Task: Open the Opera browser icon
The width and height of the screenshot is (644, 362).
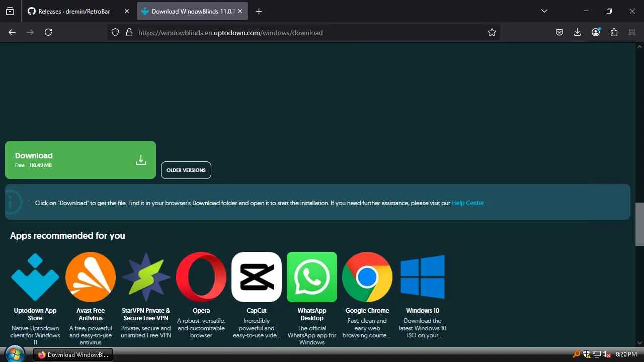Action: point(201,277)
